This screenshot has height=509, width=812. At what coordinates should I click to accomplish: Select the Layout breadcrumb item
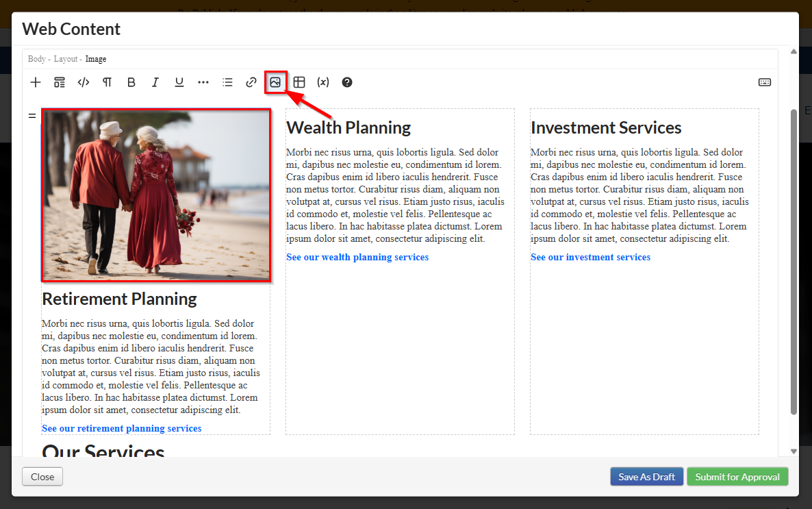pos(66,59)
